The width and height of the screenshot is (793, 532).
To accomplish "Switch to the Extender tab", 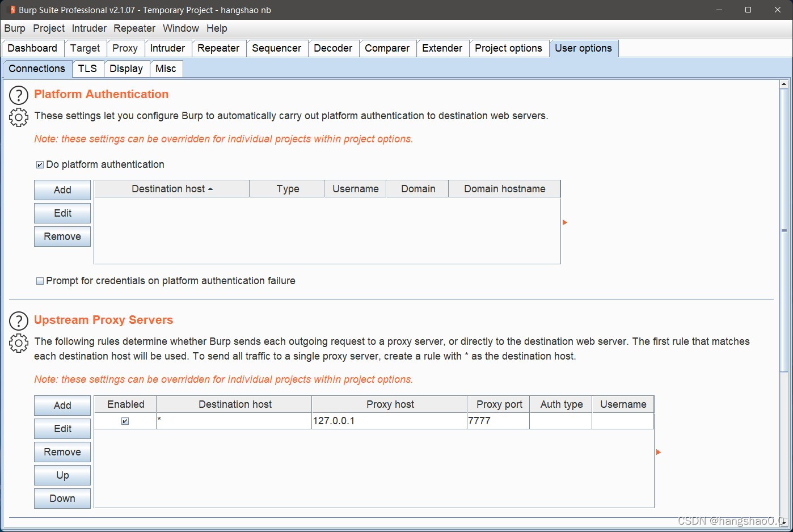I will tap(442, 48).
